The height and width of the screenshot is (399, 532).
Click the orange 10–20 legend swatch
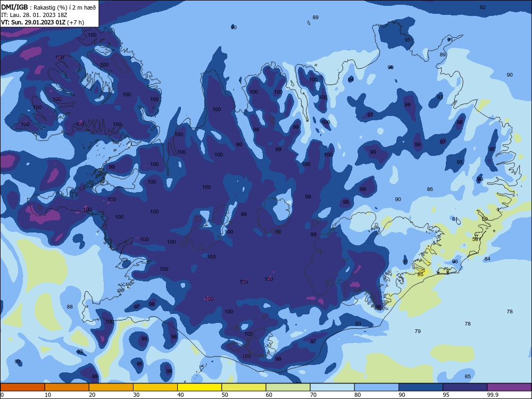point(67,387)
